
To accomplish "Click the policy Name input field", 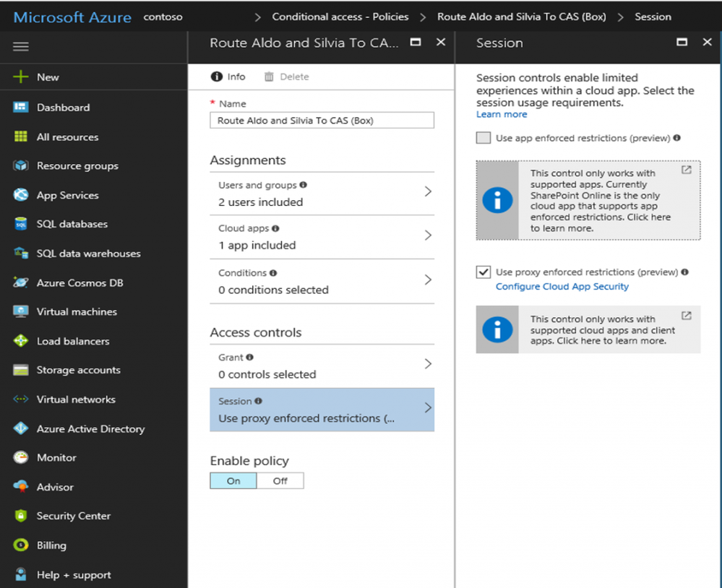I will coord(322,121).
